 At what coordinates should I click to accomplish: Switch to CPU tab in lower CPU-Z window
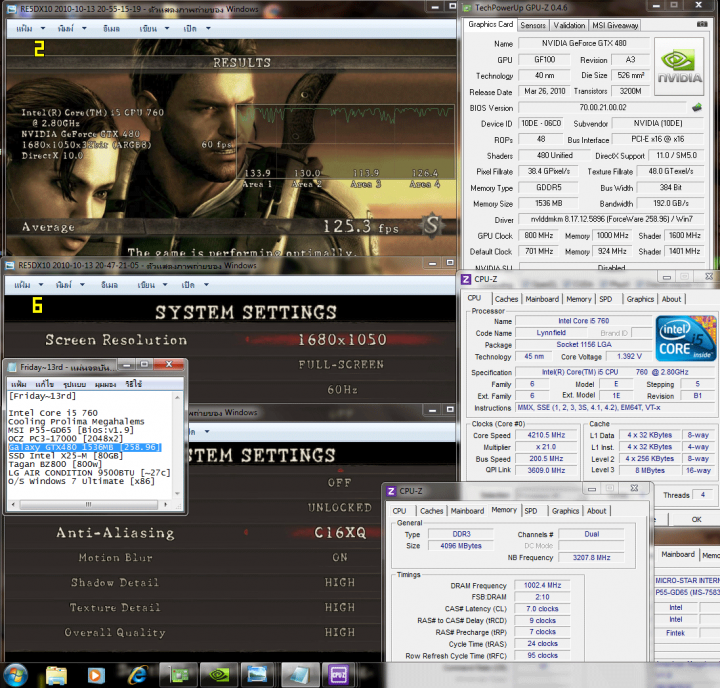(399, 511)
